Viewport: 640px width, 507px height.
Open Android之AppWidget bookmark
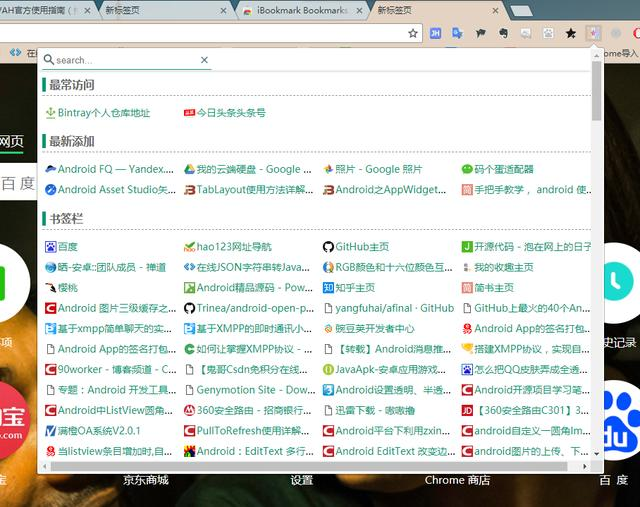384,189
